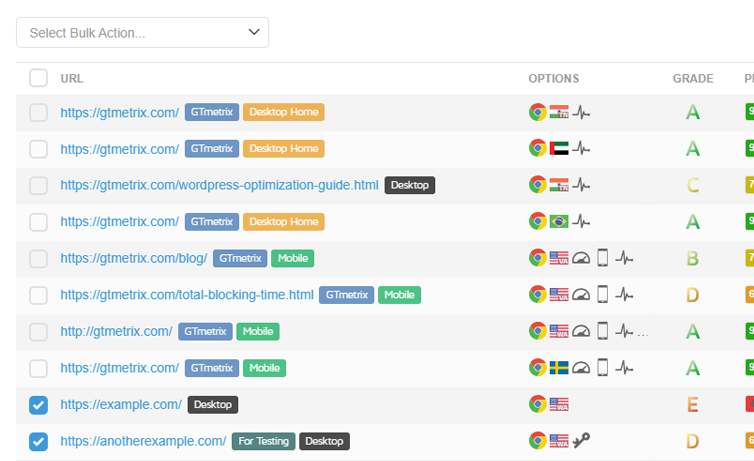Sort by the GRADE column header
Viewport: 754px width, 461px height.
point(692,78)
